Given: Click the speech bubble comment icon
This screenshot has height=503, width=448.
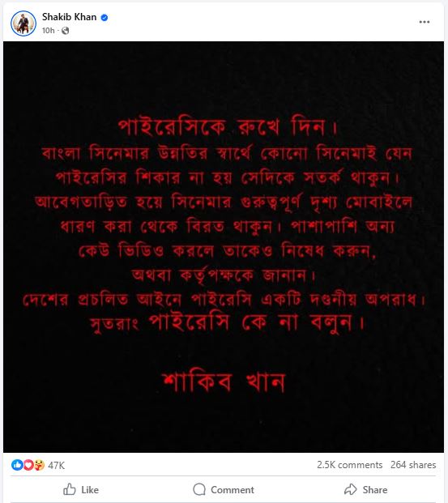Looking at the screenshot, I should 199,489.
